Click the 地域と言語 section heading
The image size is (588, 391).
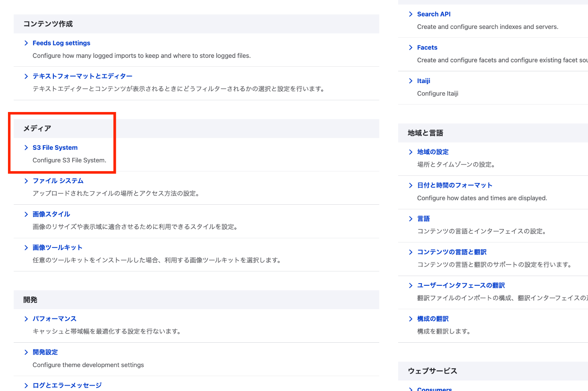[425, 133]
